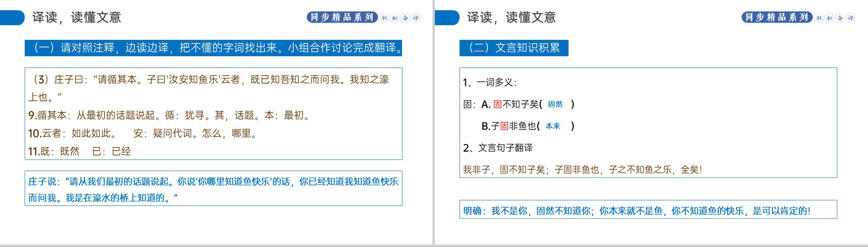The image size is (868, 247).
Task: Click the 轻松备课 circle seal on the annotation slide
Action: [400, 18]
